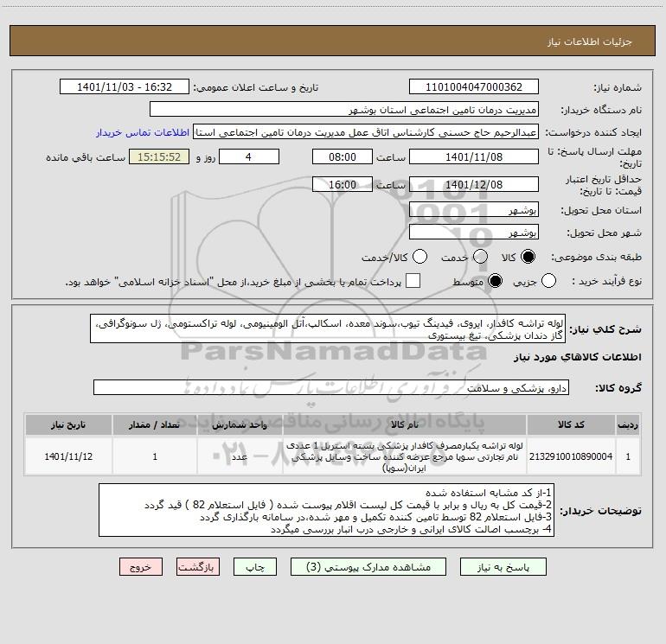The image size is (666, 644).
Task: Click the goods group field دارو، پزشکی و سلامت
Action: tap(331, 387)
